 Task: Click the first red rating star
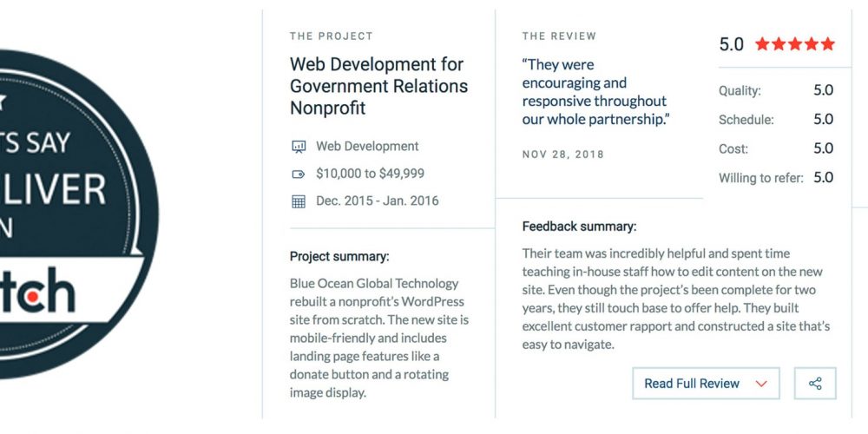click(762, 43)
